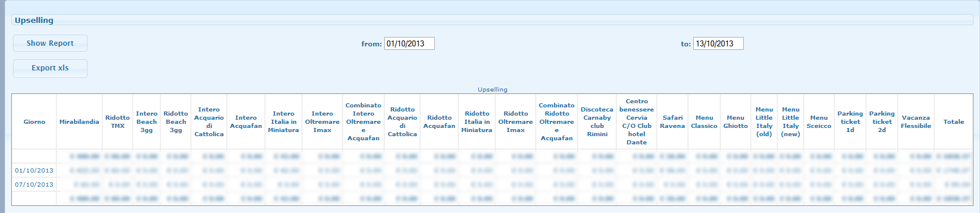This screenshot has width=980, height=213.
Task: Focus the from date field 01/10/2013
Action: [x=409, y=43]
